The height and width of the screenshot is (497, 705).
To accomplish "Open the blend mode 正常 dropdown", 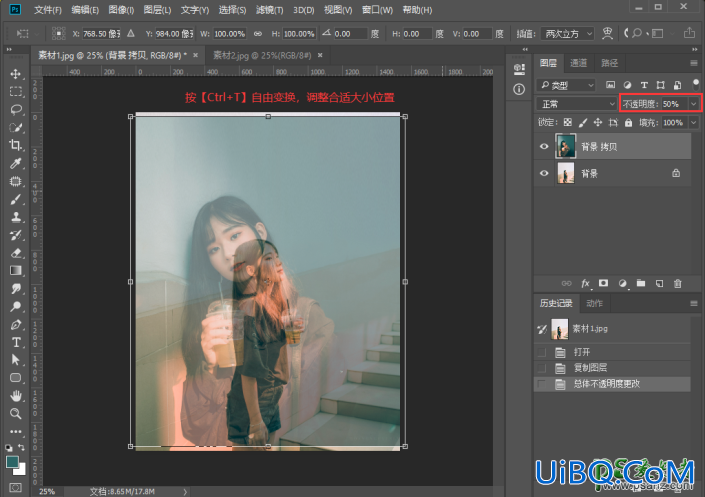I will click(577, 104).
